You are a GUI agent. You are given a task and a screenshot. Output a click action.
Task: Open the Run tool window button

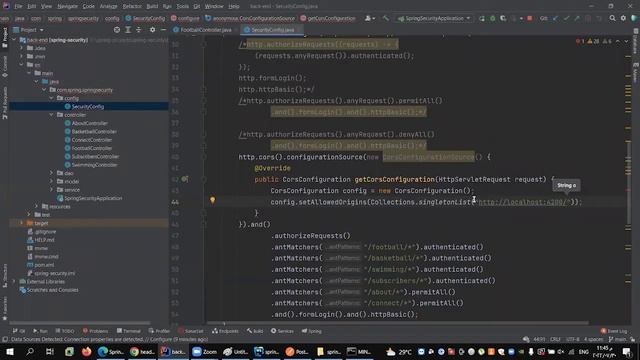click(x=40, y=331)
